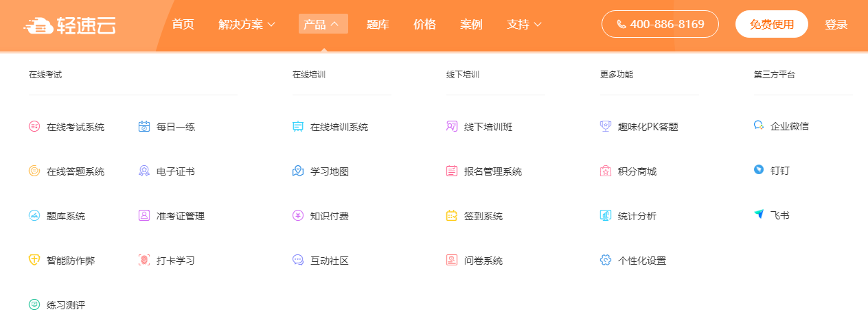This screenshot has width=868, height=336.
Task: Expand the 解决方案 dropdown menu
Action: [x=247, y=25]
